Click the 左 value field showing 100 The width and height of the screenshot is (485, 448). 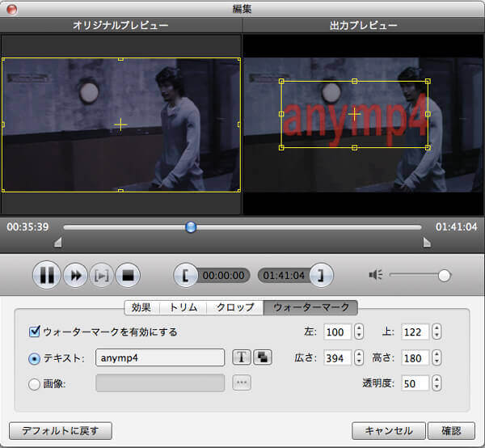click(x=337, y=332)
